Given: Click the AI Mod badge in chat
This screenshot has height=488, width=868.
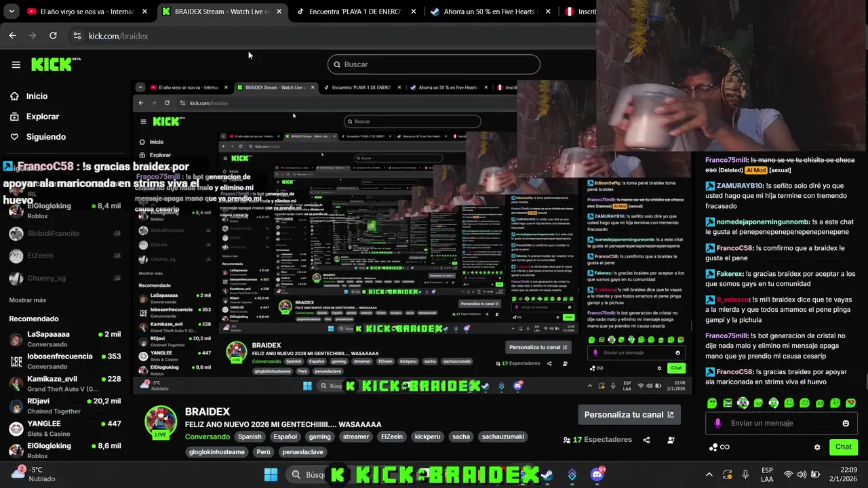Looking at the screenshot, I should click(x=756, y=170).
